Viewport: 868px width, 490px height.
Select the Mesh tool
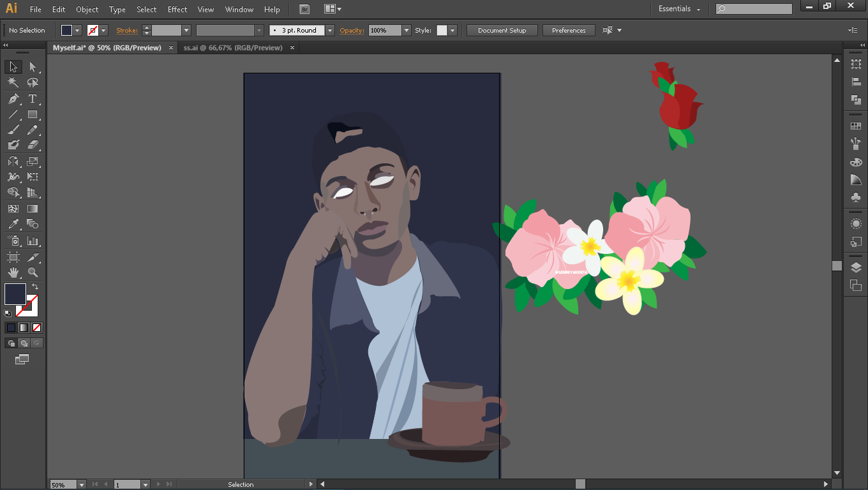(13, 209)
